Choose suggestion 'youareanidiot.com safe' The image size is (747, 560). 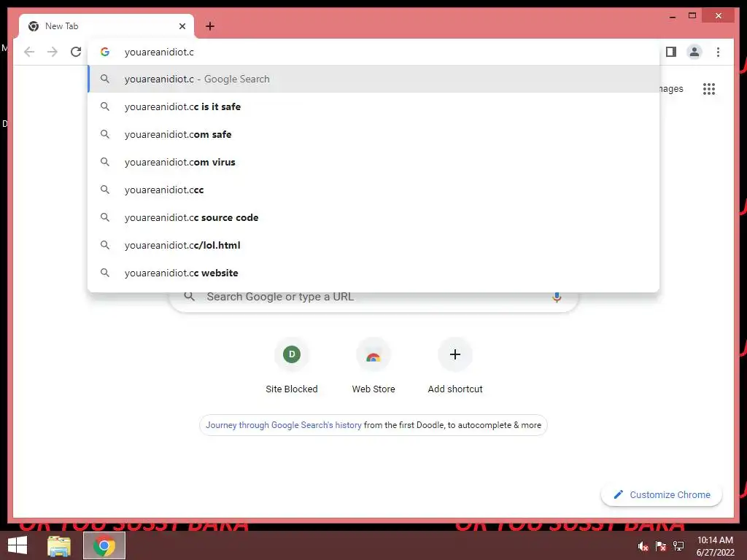[374, 134]
